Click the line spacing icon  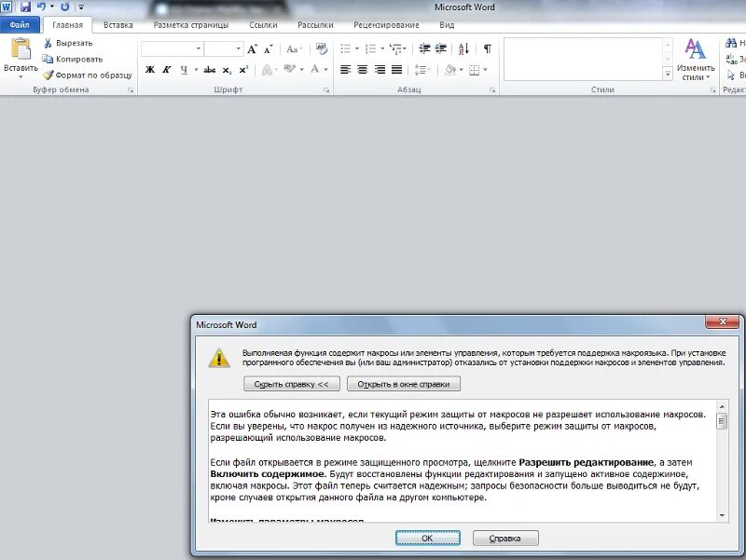(421, 70)
